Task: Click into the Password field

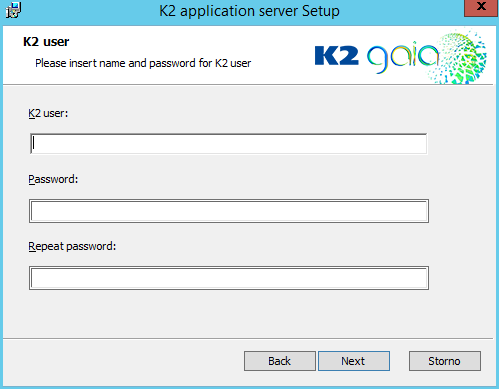Action: pyautogui.click(x=229, y=211)
